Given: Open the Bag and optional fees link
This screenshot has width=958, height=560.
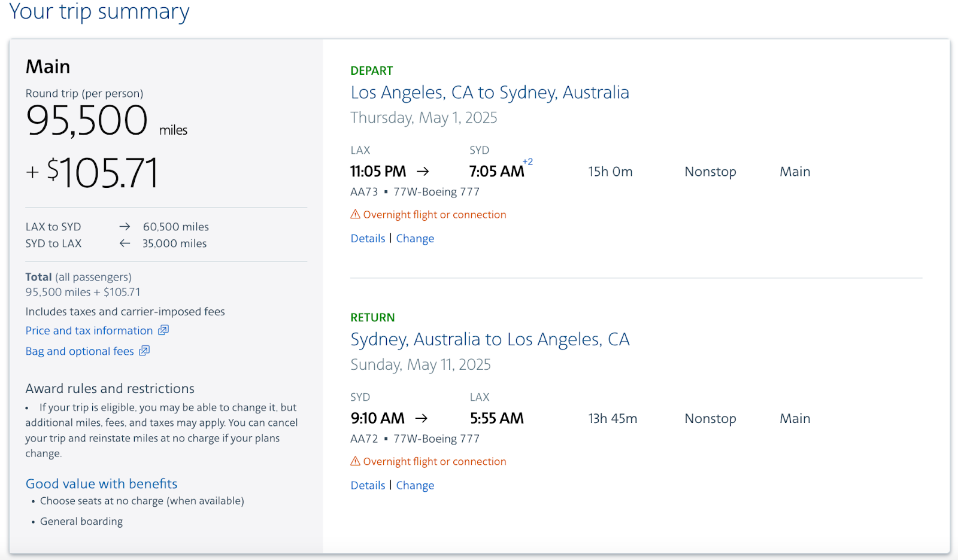Looking at the screenshot, I should pyautogui.click(x=80, y=351).
